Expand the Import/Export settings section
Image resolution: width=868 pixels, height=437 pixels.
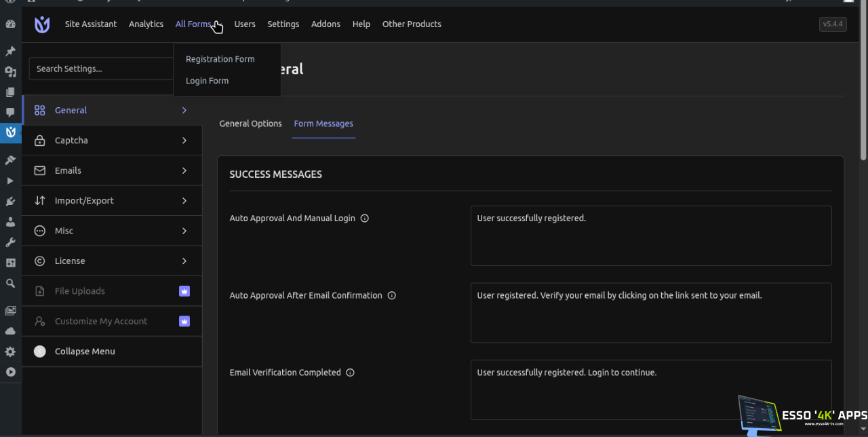pos(112,201)
